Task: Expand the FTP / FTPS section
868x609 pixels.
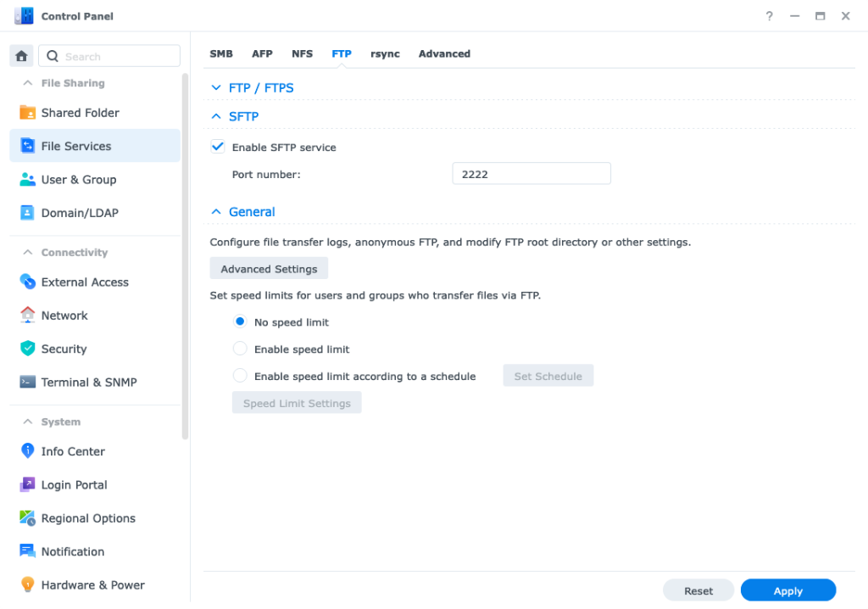Action: pyautogui.click(x=215, y=87)
